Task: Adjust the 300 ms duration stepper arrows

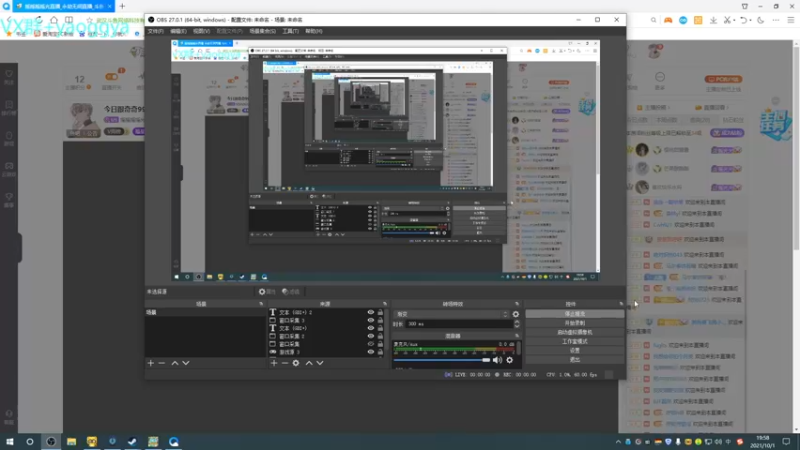Action: click(x=517, y=324)
